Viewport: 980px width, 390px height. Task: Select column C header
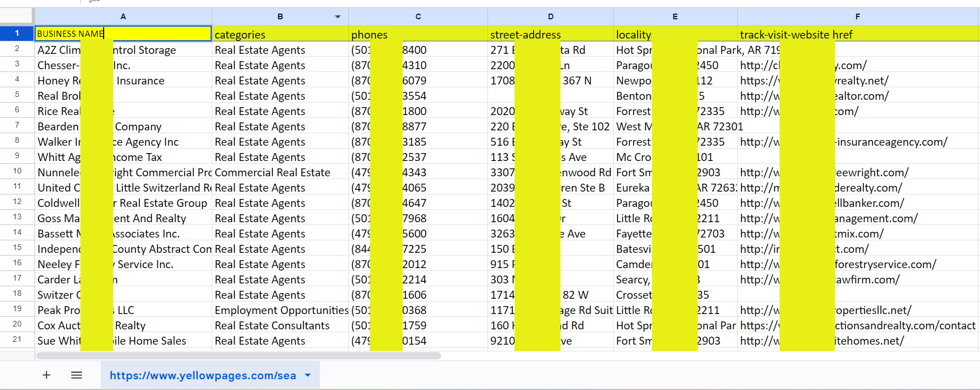[418, 17]
